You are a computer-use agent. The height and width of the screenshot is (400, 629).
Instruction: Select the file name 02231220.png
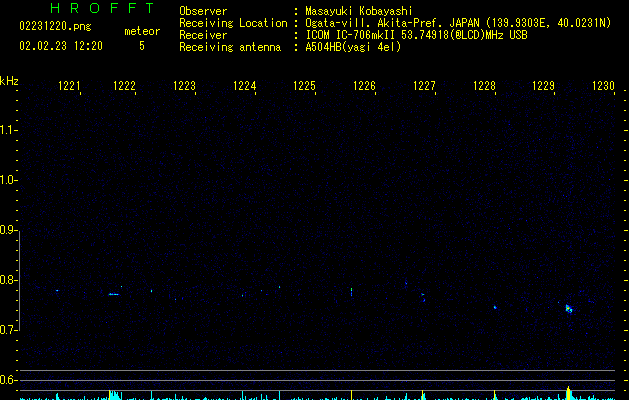click(x=55, y=26)
